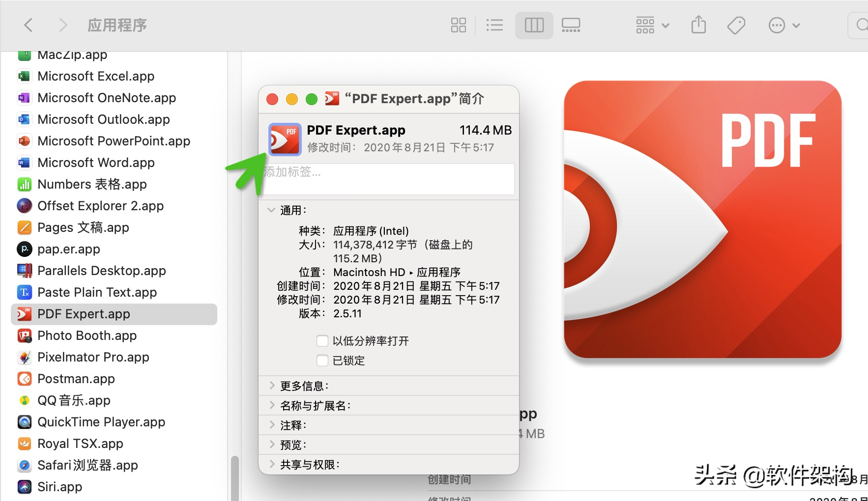Expand the 注释 section
The height and width of the screenshot is (501, 868).
click(x=271, y=425)
